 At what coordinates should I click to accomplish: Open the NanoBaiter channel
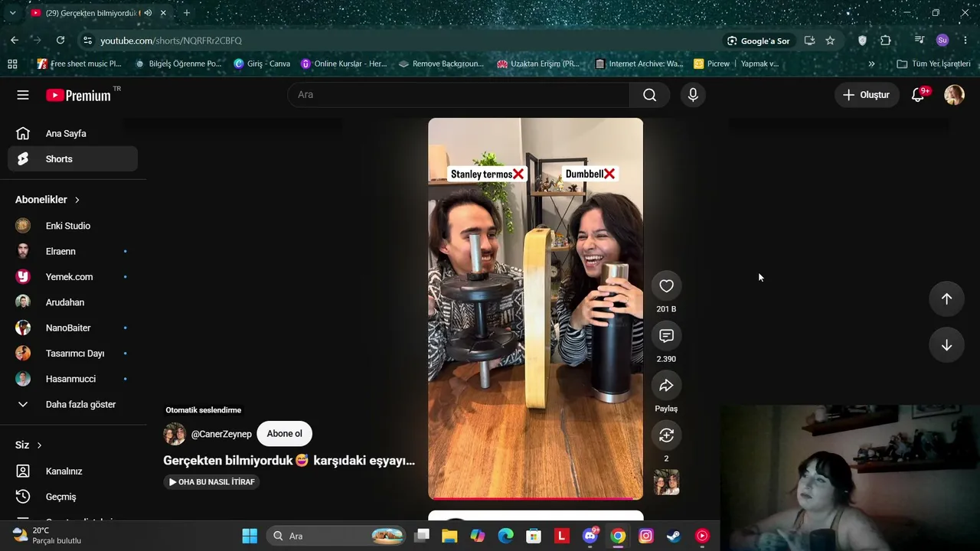coord(73,328)
